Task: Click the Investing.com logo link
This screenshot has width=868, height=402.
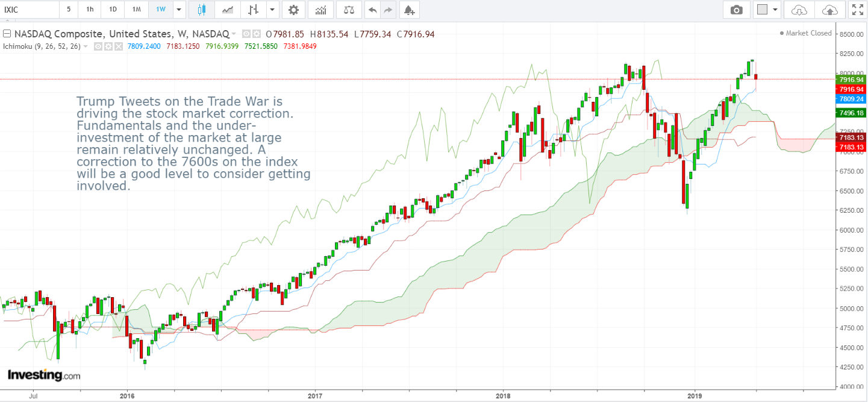Action: click(x=44, y=375)
